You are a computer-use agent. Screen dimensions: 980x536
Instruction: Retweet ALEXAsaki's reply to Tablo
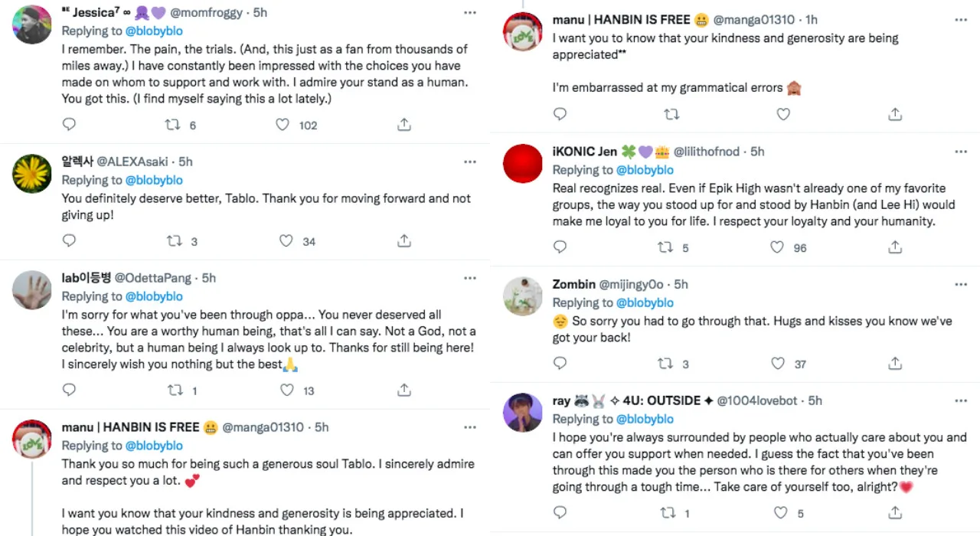click(x=175, y=240)
